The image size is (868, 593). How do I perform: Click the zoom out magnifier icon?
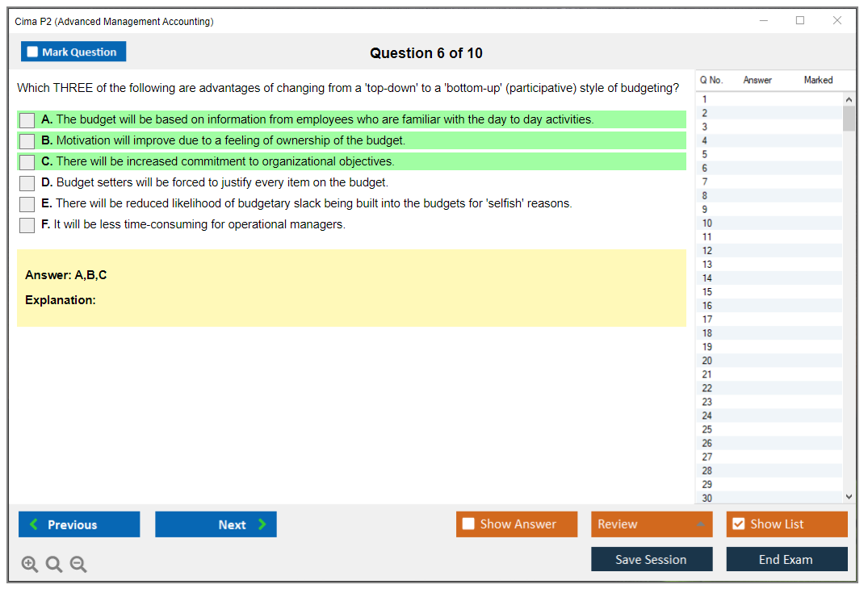pyautogui.click(x=78, y=565)
